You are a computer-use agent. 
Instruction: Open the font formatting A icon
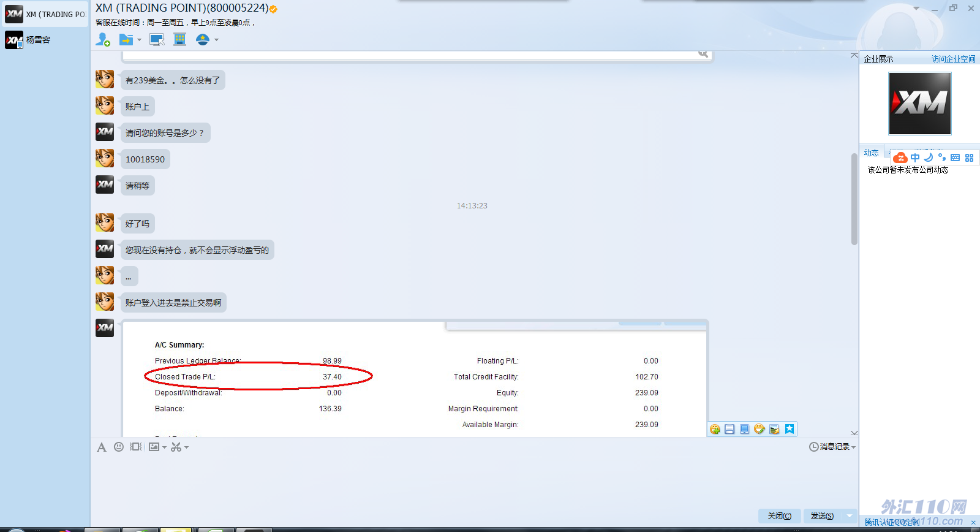pos(102,447)
